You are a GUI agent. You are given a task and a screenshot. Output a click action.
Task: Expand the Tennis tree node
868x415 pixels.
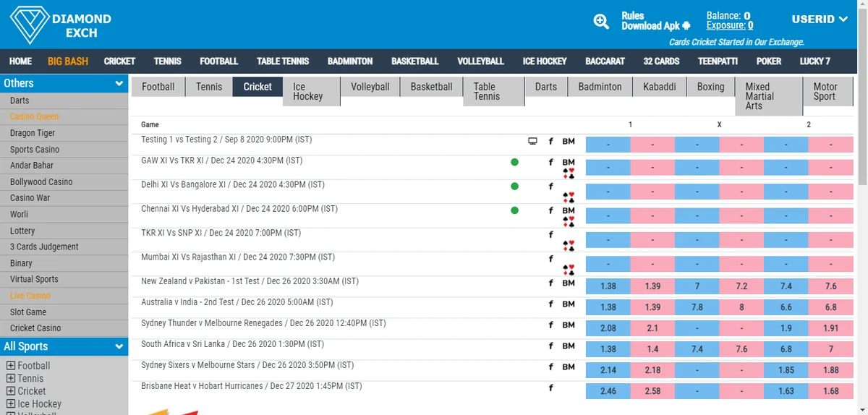pyautogui.click(x=11, y=378)
